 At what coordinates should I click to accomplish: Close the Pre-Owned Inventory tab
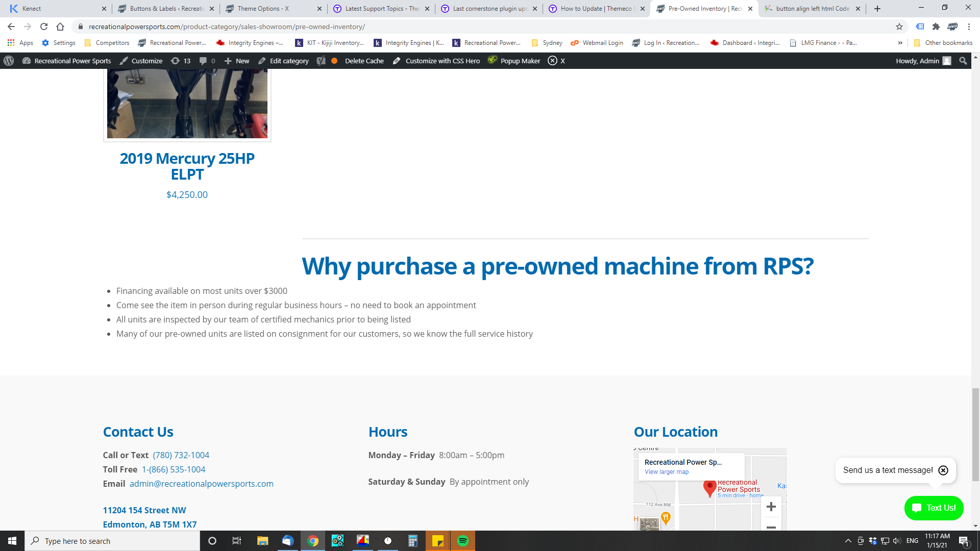click(750, 9)
